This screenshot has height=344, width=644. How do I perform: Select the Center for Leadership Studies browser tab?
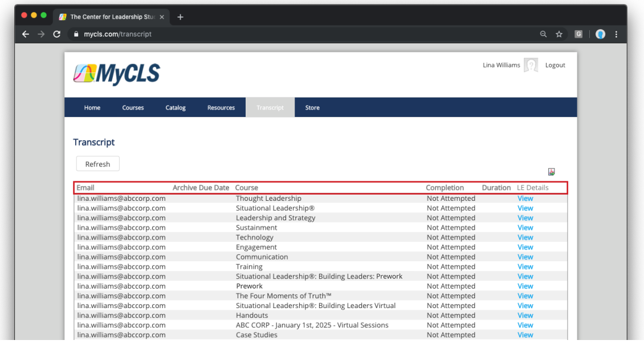[x=112, y=17]
